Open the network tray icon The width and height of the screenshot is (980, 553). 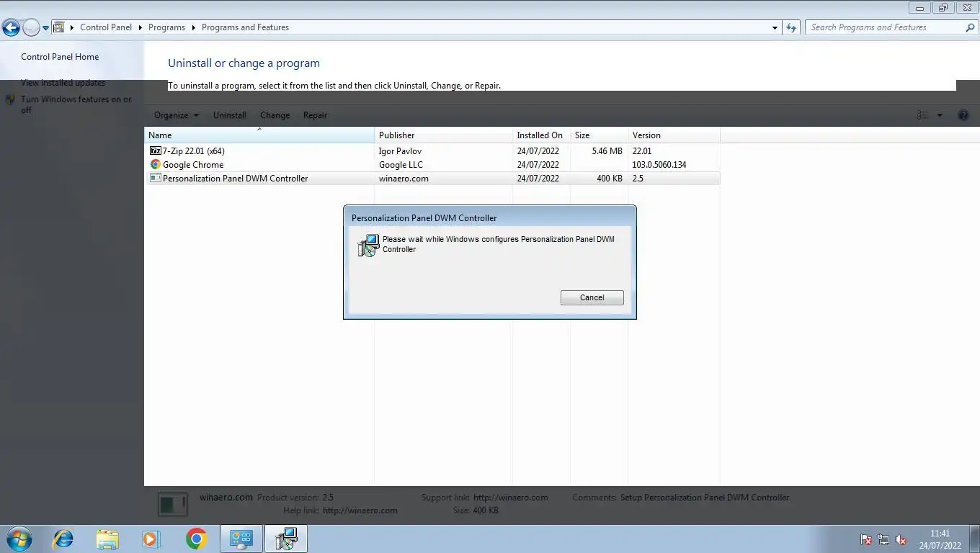(x=883, y=539)
